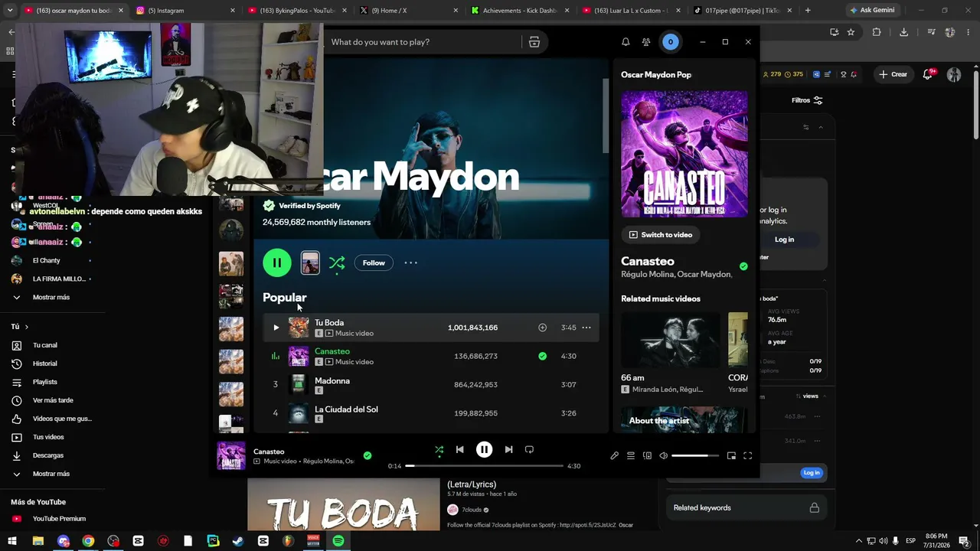Image resolution: width=980 pixels, height=551 pixels.
Task: Enter Spotify full screen mode
Action: pyautogui.click(x=747, y=455)
